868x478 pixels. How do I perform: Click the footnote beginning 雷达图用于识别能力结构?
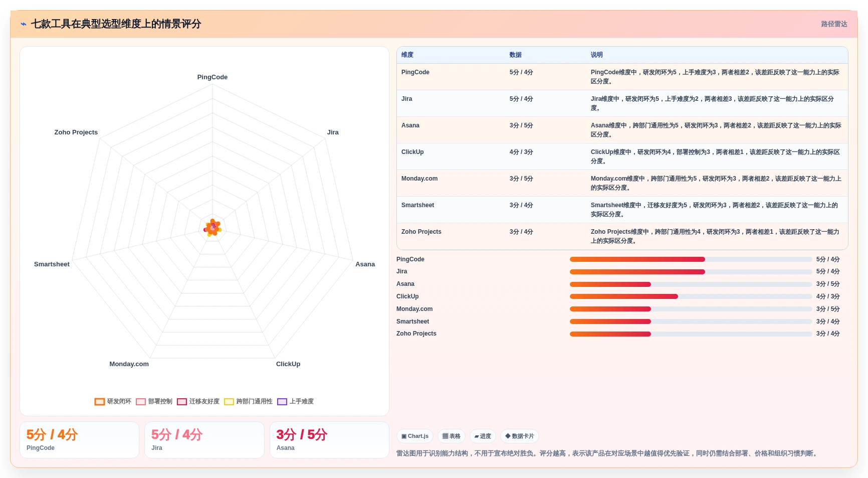608,453
